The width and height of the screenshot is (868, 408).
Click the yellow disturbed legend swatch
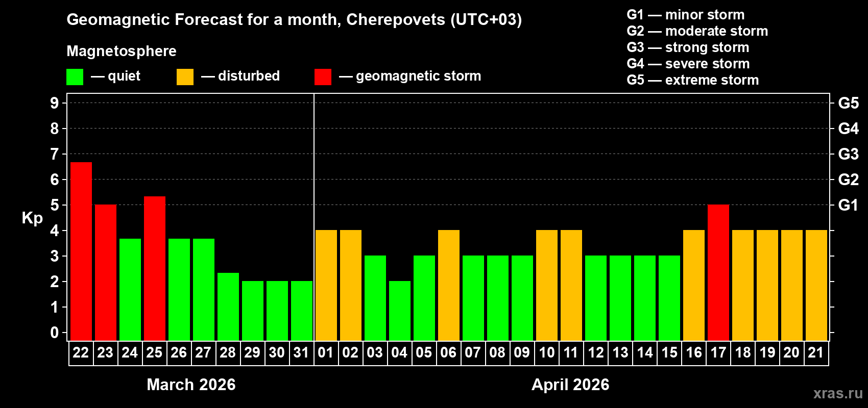185,77
